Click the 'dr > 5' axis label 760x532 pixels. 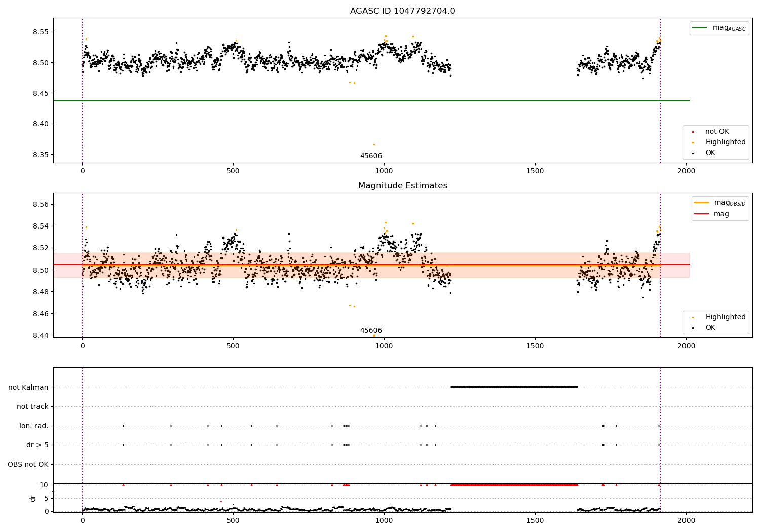(37, 445)
